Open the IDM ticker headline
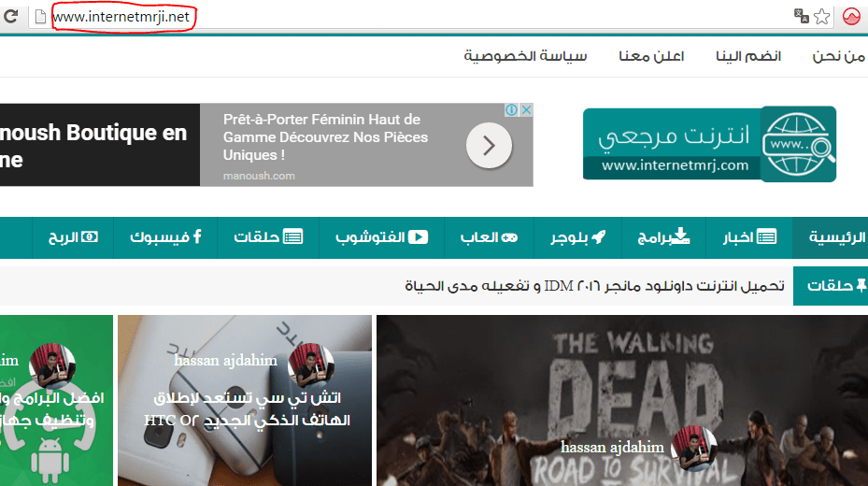868x486 pixels. click(x=594, y=286)
